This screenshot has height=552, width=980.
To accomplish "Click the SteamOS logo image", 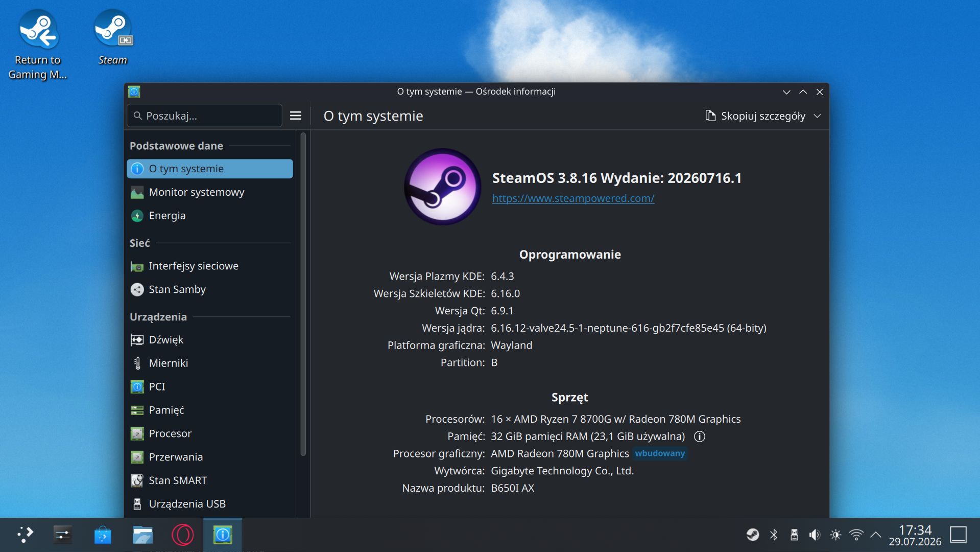I will [442, 187].
